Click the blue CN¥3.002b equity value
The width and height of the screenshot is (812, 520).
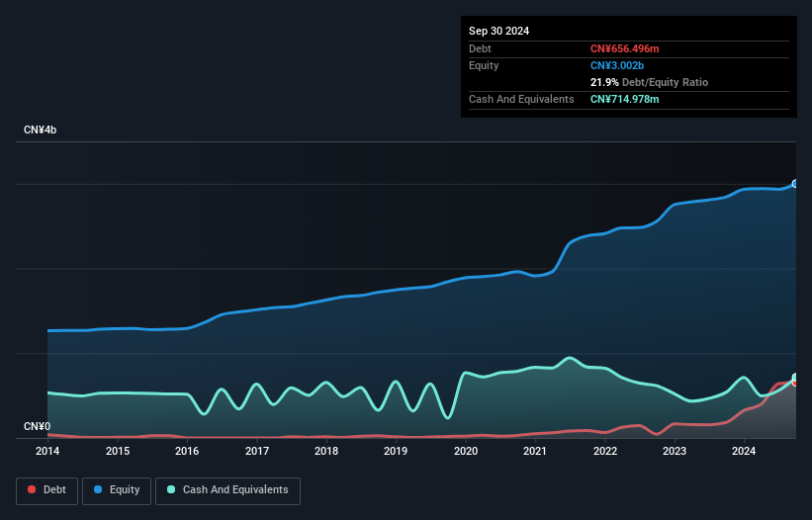tap(616, 65)
